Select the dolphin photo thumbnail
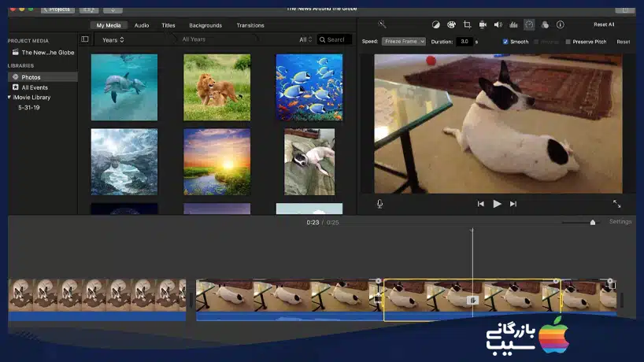Screen dimensions: 644x362 pos(124,87)
